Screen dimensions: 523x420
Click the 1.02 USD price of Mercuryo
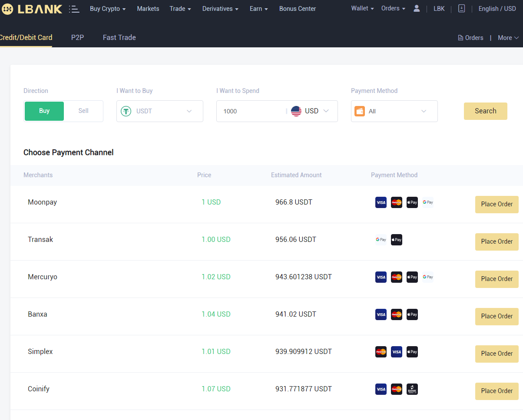pyautogui.click(x=216, y=277)
